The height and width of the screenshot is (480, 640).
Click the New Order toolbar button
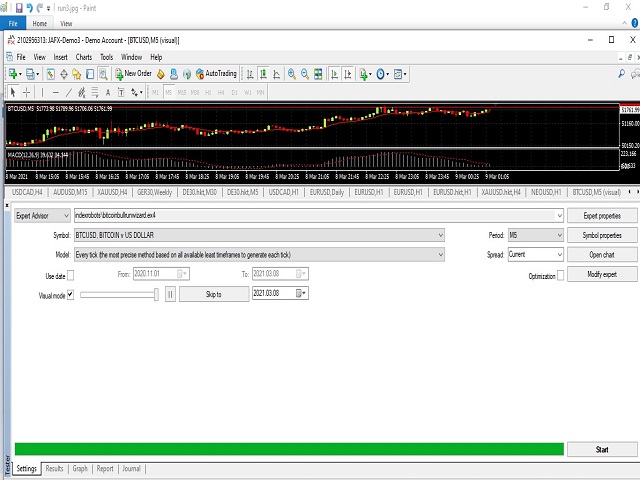(133, 74)
